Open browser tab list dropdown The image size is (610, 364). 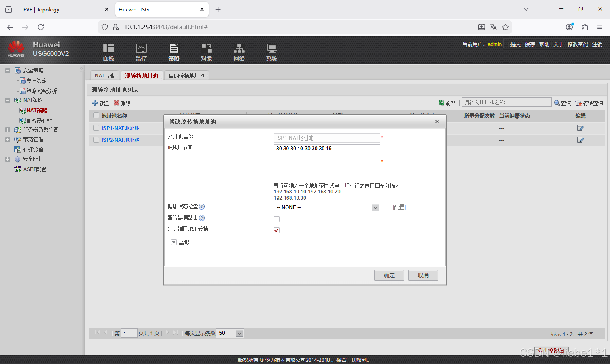tap(526, 9)
